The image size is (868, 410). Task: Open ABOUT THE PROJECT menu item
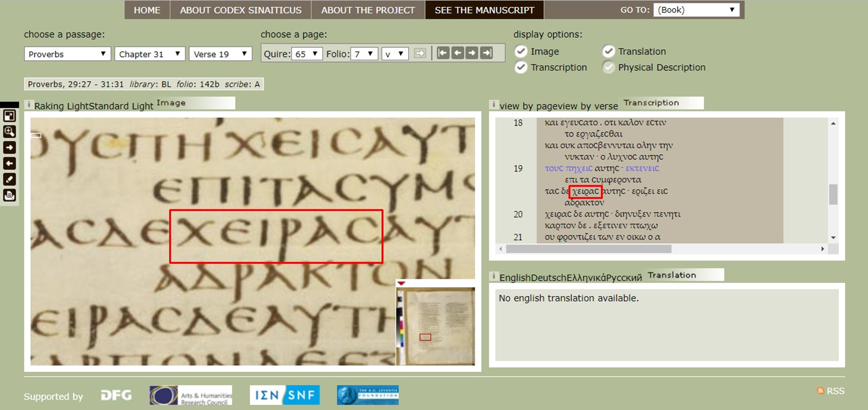pyautogui.click(x=368, y=10)
